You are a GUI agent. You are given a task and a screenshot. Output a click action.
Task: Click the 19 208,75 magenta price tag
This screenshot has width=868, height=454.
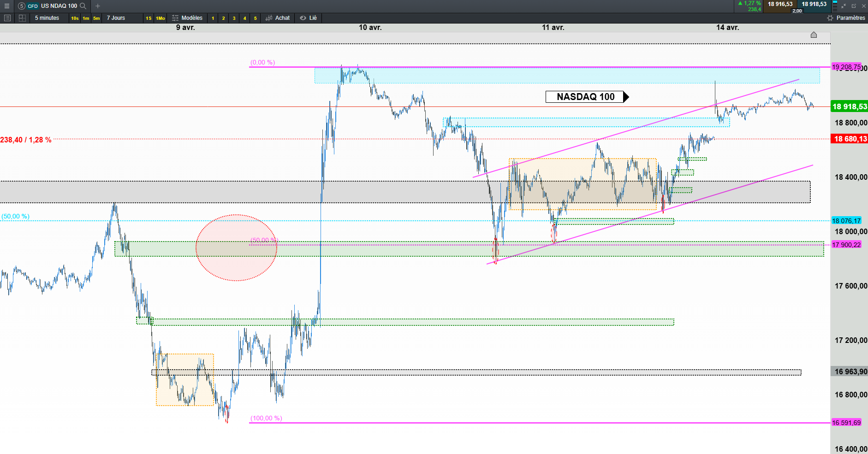846,67
